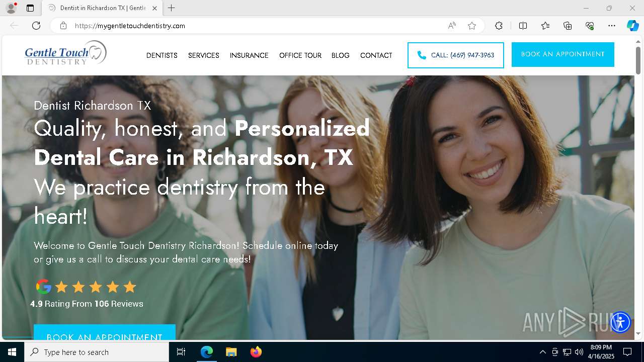Open the network status tray icon
This screenshot has height=362, width=644.
[567, 352]
